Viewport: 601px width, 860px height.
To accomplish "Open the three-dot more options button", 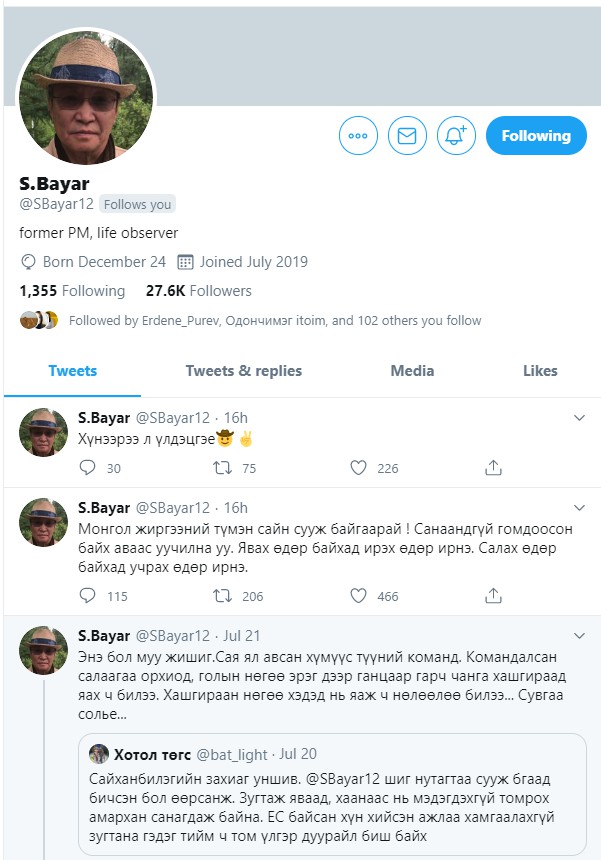I will 358,135.
